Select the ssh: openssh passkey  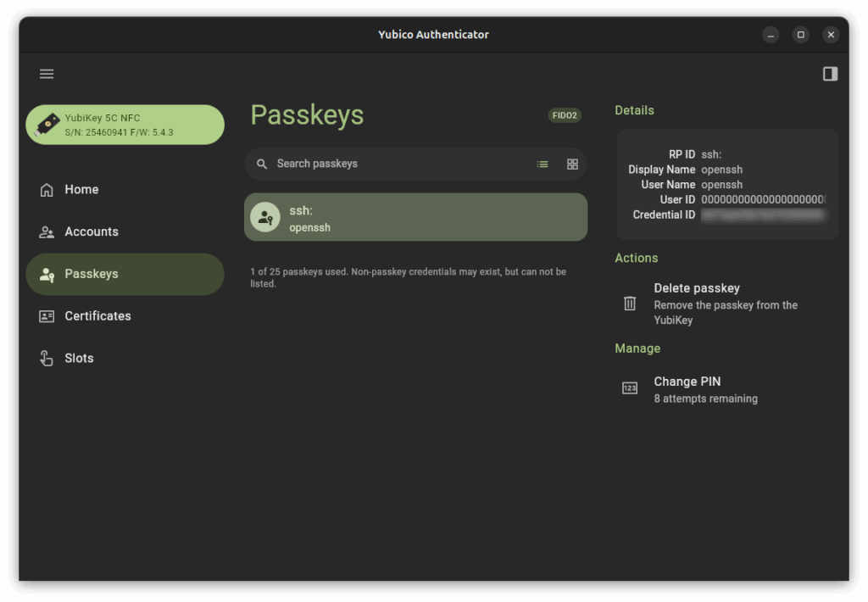tap(415, 217)
